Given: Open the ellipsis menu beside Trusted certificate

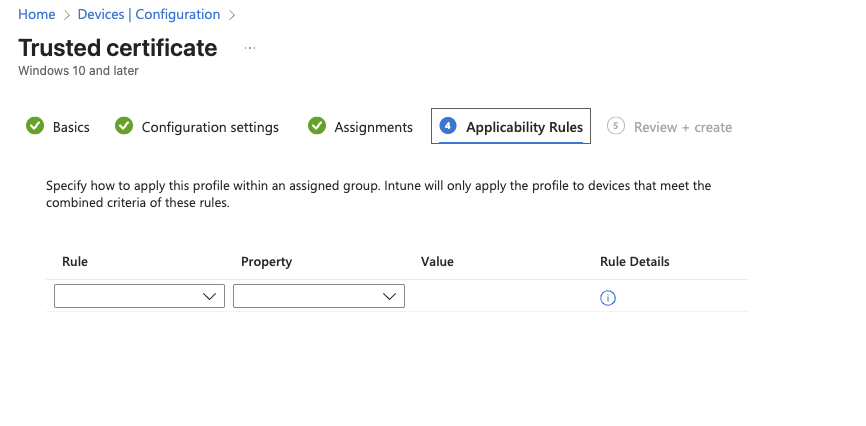Looking at the screenshot, I should 250,49.
